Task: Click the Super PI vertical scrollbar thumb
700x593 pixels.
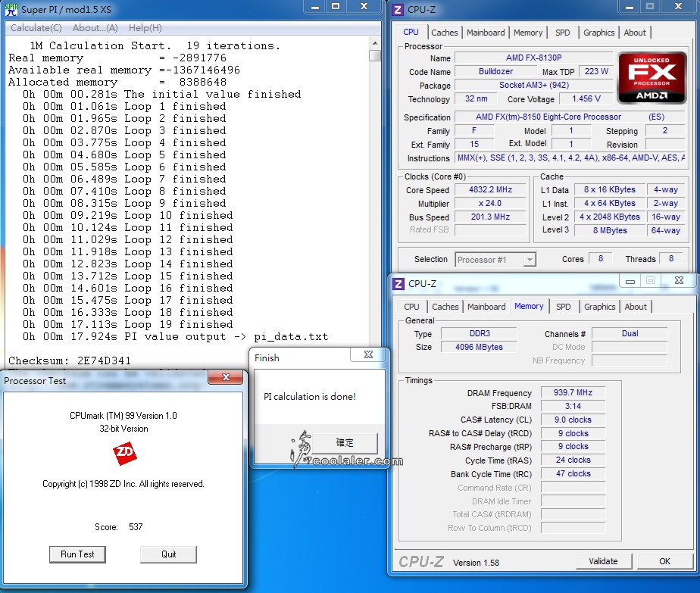Action: coord(375,55)
